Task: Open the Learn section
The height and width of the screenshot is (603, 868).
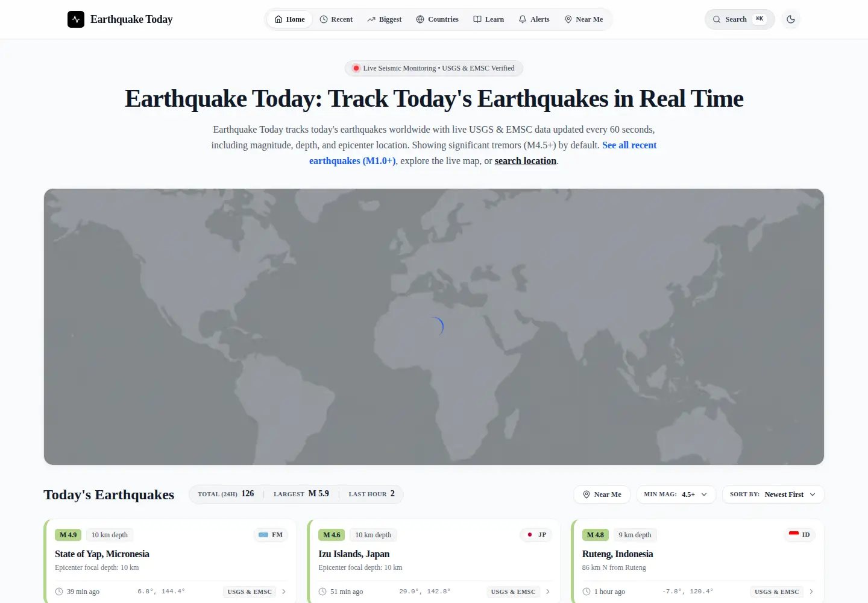Action: [x=489, y=19]
